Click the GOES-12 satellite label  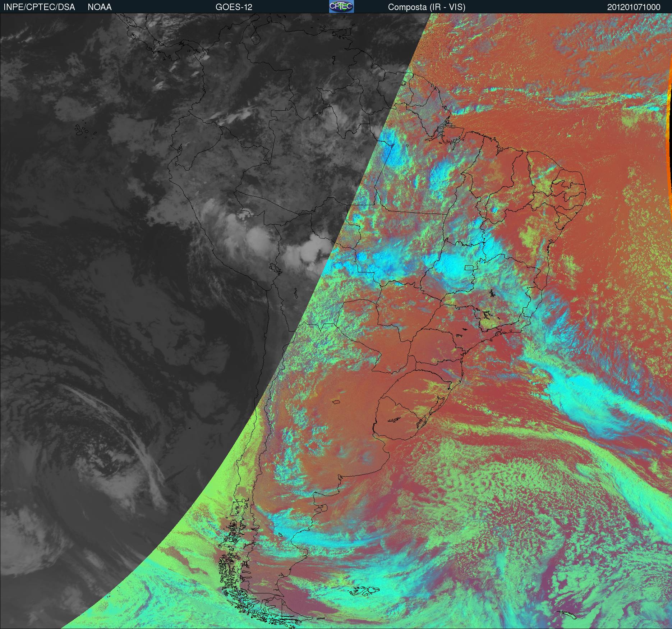234,7
